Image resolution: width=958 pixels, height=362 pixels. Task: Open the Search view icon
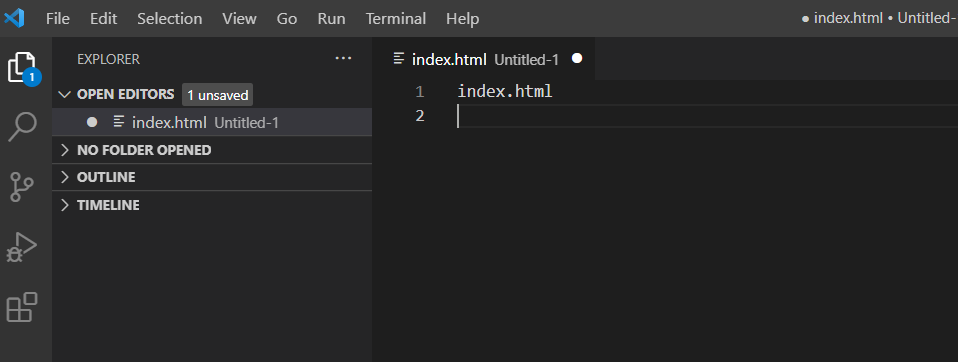(x=22, y=126)
